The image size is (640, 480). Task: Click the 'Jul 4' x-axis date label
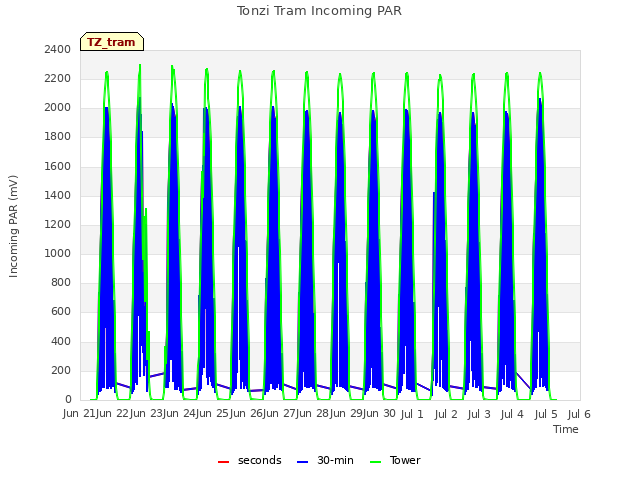click(x=512, y=414)
